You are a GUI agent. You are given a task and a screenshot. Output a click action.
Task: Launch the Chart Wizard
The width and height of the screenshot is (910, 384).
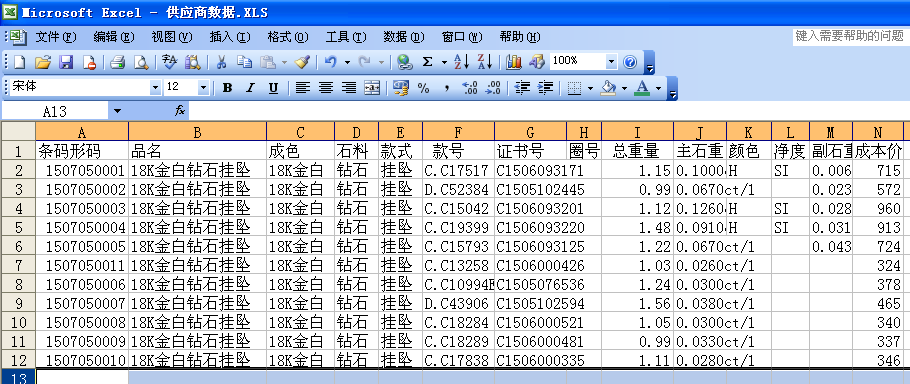tap(514, 62)
